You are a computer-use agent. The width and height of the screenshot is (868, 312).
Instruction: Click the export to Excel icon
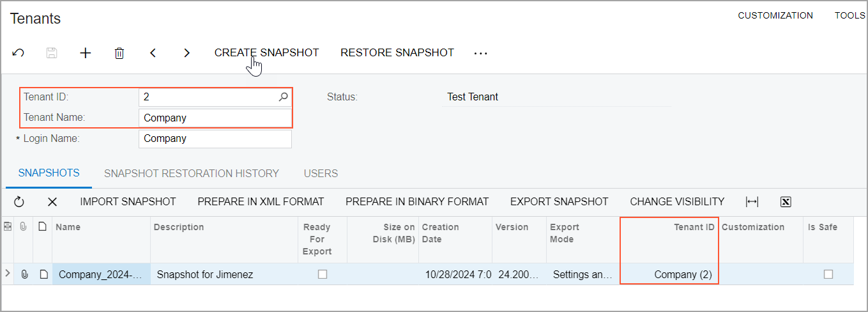786,202
